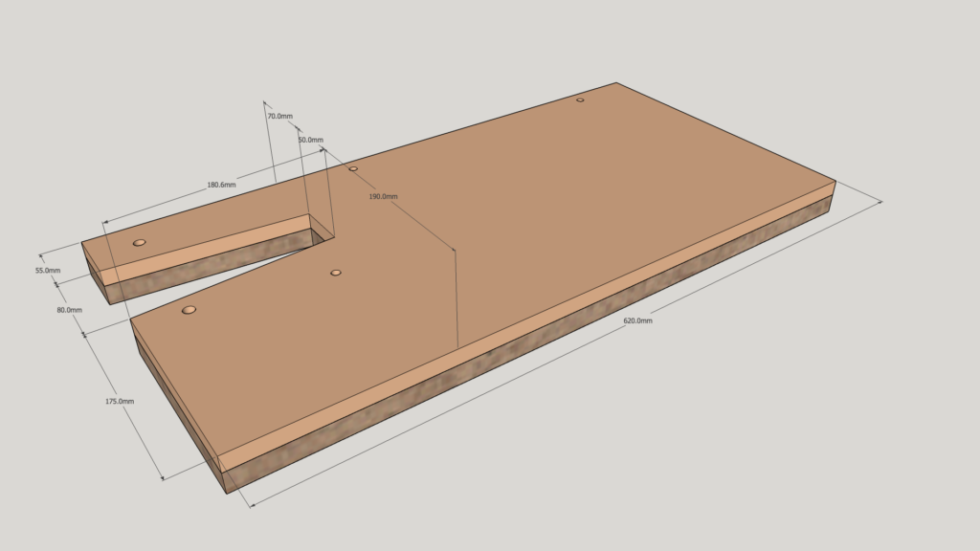This screenshot has height=551, width=980.
Task: Click the bottom front corner of the board
Action: [x=228, y=492]
